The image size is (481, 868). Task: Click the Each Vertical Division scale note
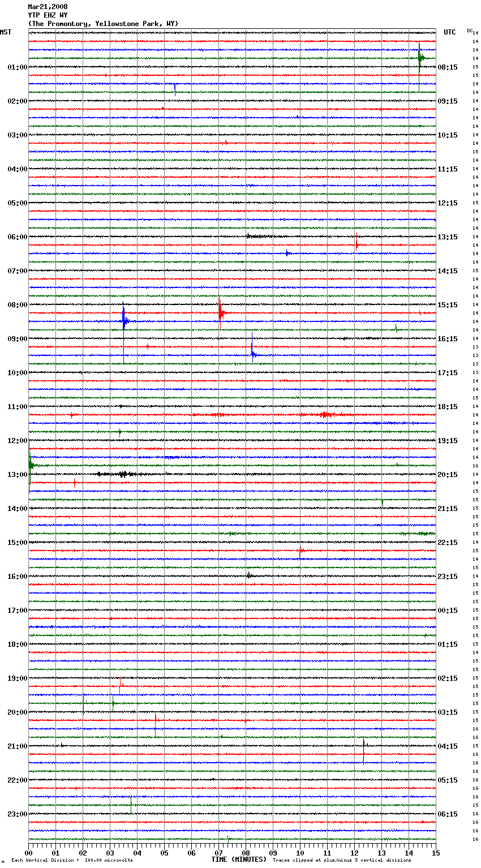pos(72,860)
